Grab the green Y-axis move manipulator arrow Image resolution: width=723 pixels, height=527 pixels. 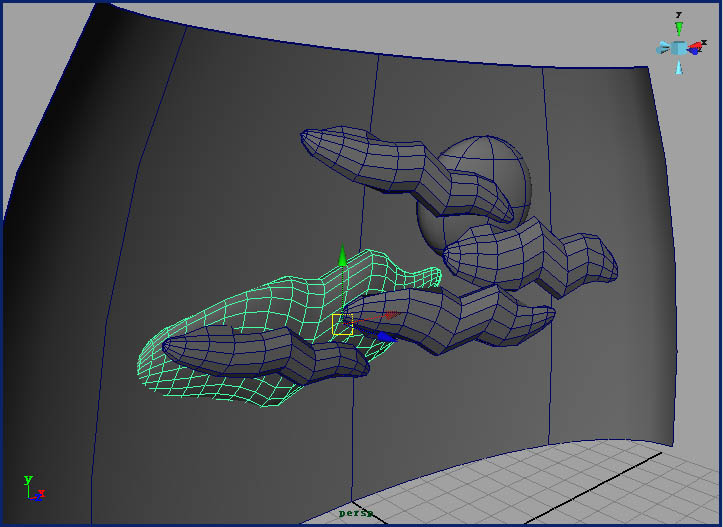pyautogui.click(x=342, y=256)
